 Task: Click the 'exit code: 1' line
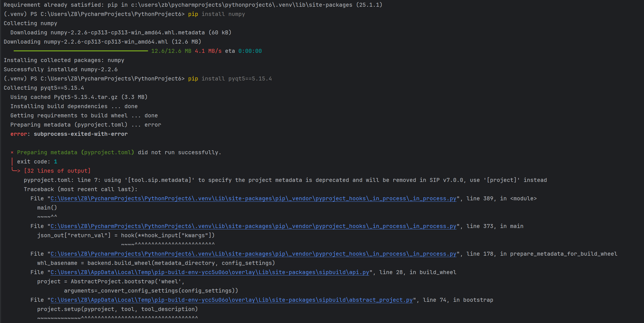[x=37, y=161]
